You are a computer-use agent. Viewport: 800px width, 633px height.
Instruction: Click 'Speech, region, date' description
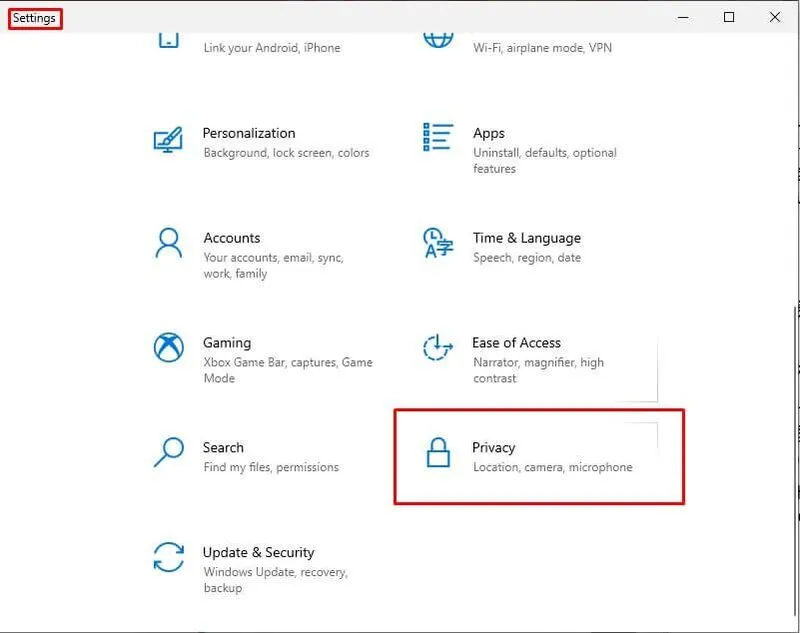(527, 258)
